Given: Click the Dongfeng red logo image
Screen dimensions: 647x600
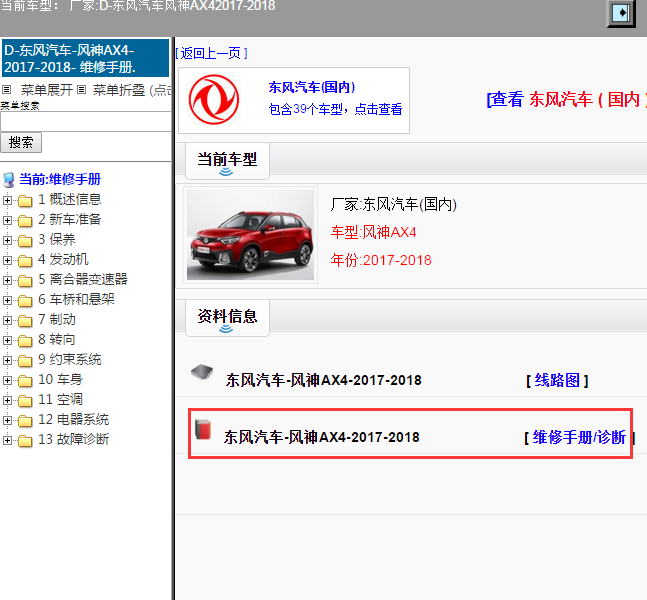Looking at the screenshot, I should pyautogui.click(x=214, y=100).
